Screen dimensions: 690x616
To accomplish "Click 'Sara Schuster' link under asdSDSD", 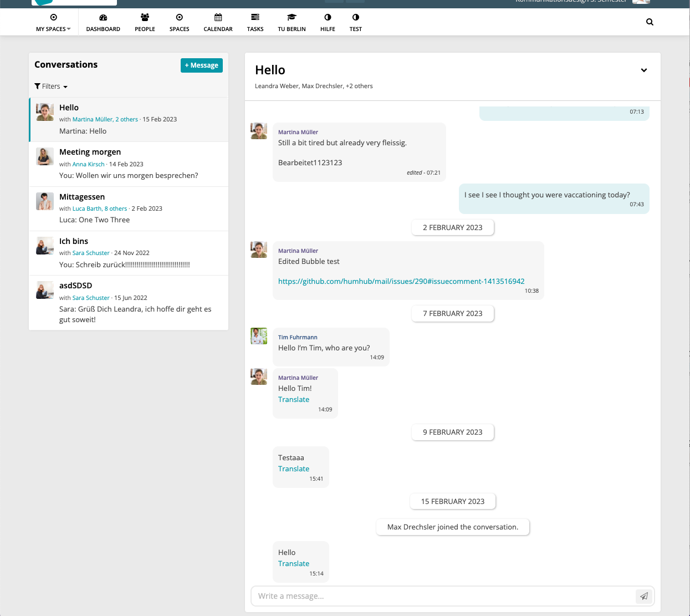I will tap(91, 298).
